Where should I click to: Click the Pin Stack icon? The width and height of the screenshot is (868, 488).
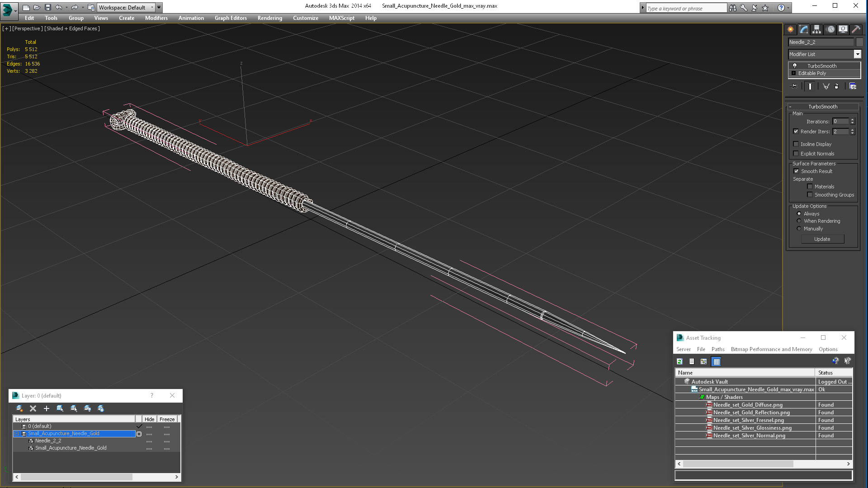click(x=794, y=86)
